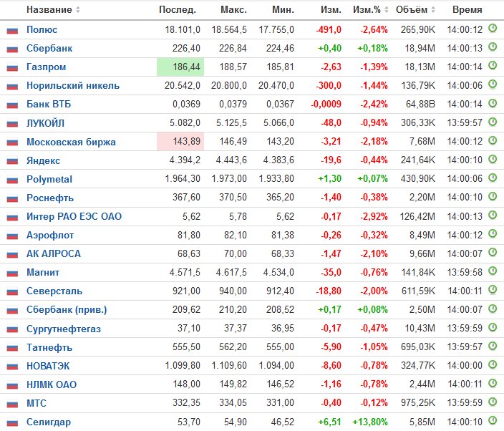Viewport: 504px width, 431px height.
Task: Open the Сбербанк (прив.) link
Action: click(67, 309)
